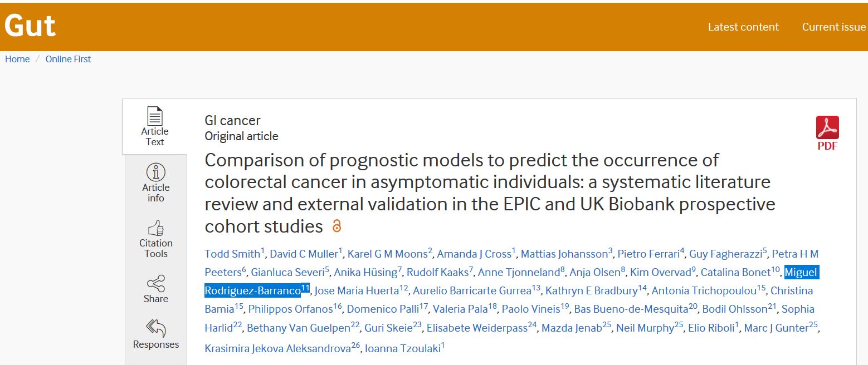Open the Current issue menu item

[833, 27]
